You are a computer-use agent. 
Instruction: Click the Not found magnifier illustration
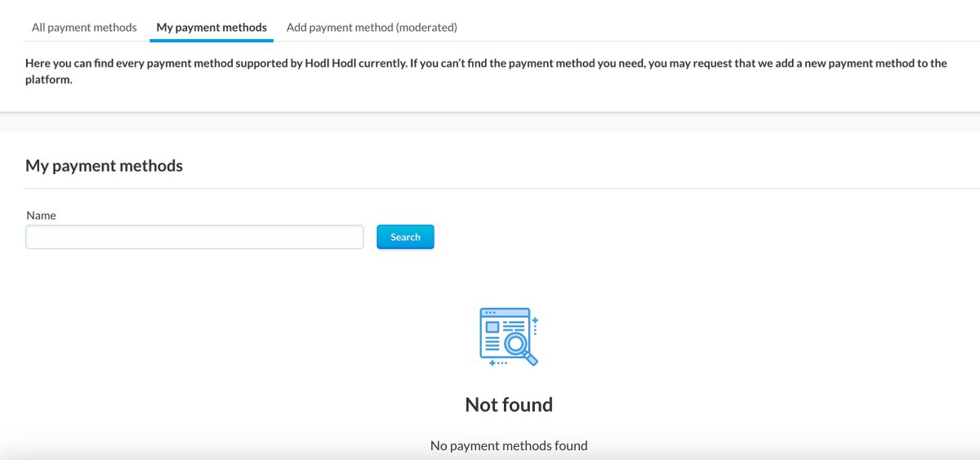pyautogui.click(x=509, y=337)
